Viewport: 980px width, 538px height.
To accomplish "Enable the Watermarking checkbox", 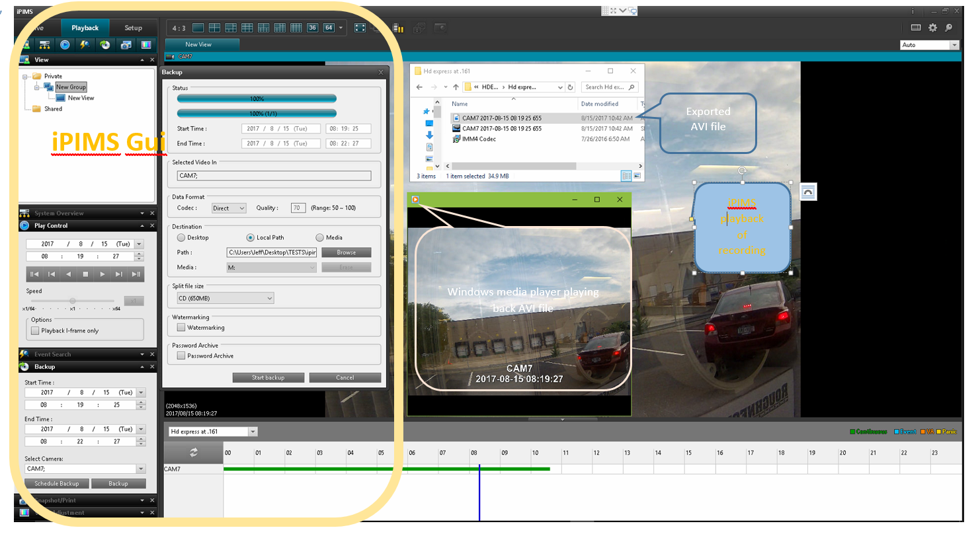I will (x=181, y=328).
